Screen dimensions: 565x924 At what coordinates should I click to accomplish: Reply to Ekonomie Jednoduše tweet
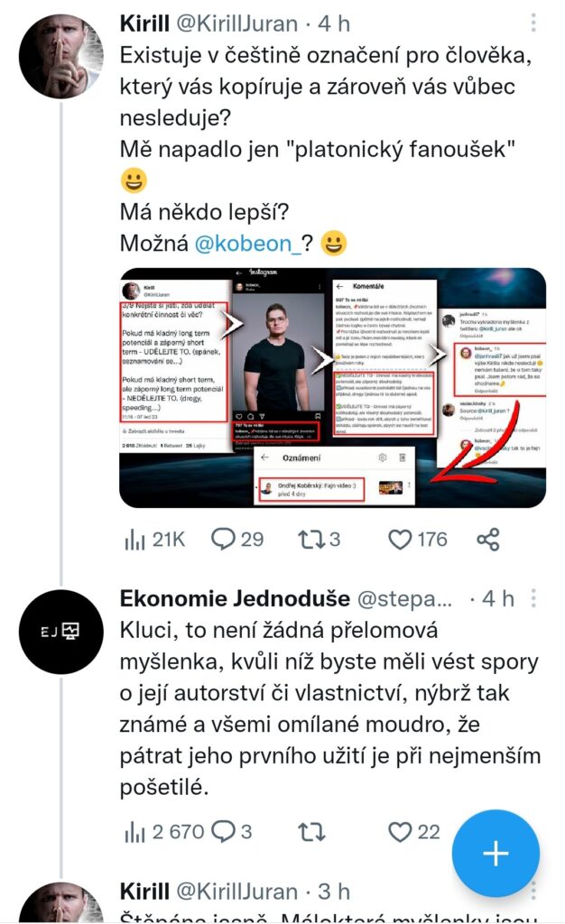pos(232,831)
